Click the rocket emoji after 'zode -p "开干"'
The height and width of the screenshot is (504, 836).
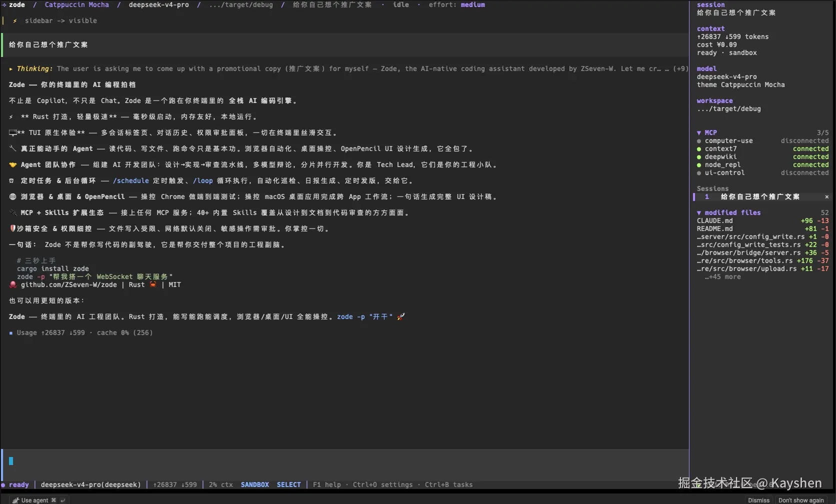(x=401, y=317)
